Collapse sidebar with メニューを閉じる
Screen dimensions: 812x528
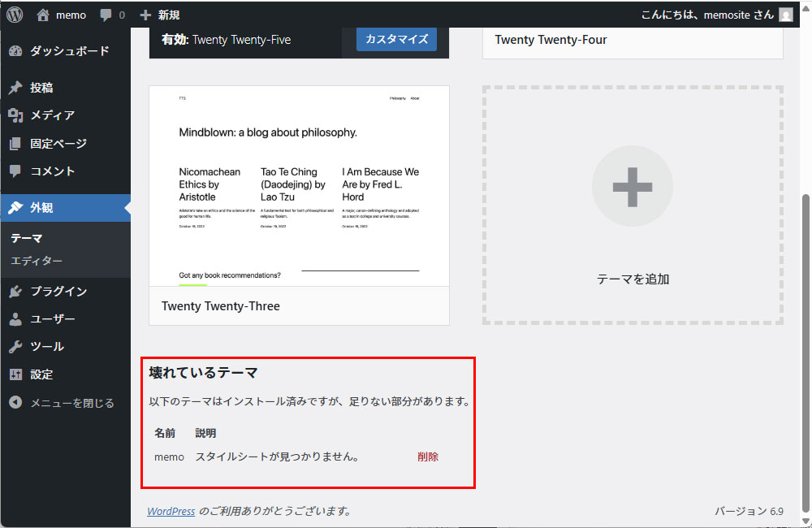pyautogui.click(x=71, y=403)
